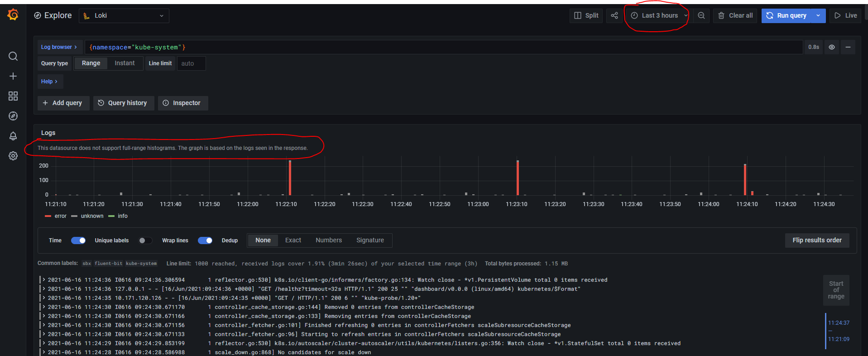Select None dedup option
Image resolution: width=868 pixels, height=356 pixels.
click(x=263, y=241)
